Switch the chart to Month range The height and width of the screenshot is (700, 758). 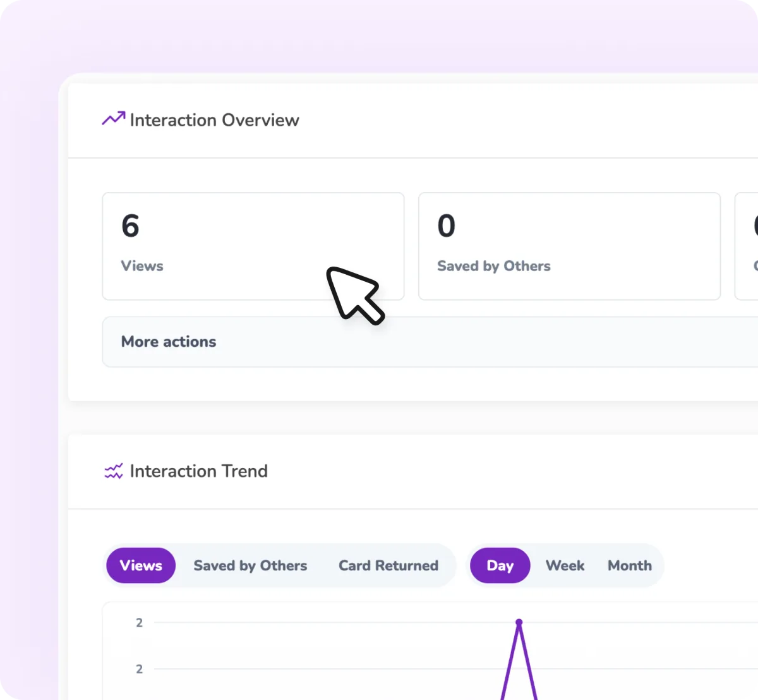[x=630, y=565]
